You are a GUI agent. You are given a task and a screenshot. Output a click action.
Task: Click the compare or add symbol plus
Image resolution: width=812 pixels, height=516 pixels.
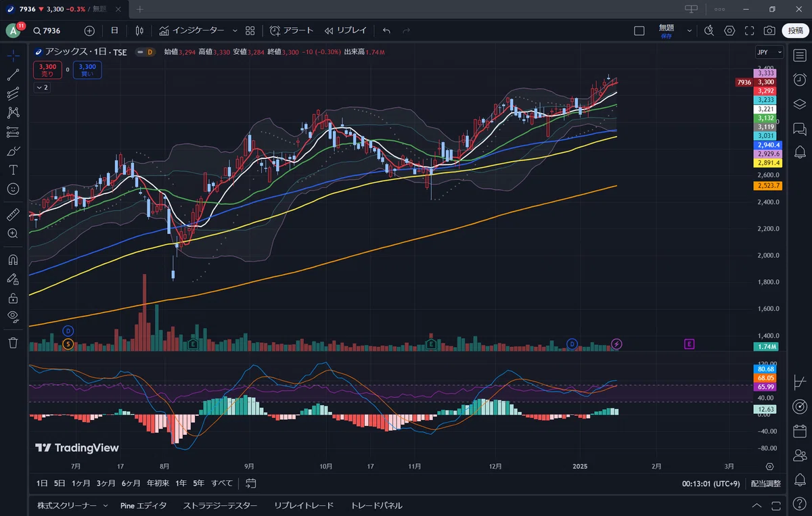(89, 30)
